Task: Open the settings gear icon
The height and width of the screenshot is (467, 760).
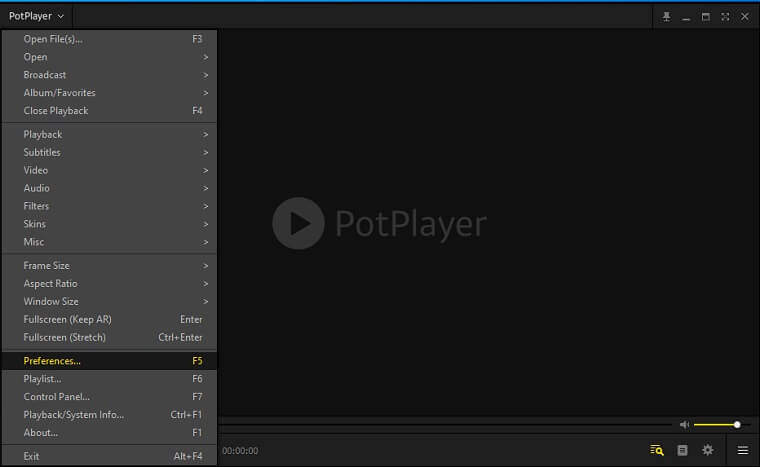Action: (x=708, y=451)
